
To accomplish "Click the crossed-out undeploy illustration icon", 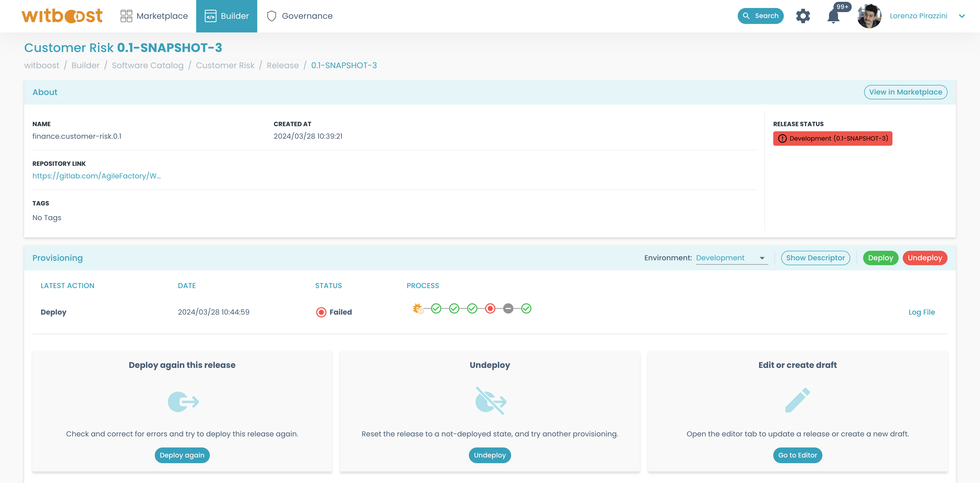I will [x=490, y=400].
